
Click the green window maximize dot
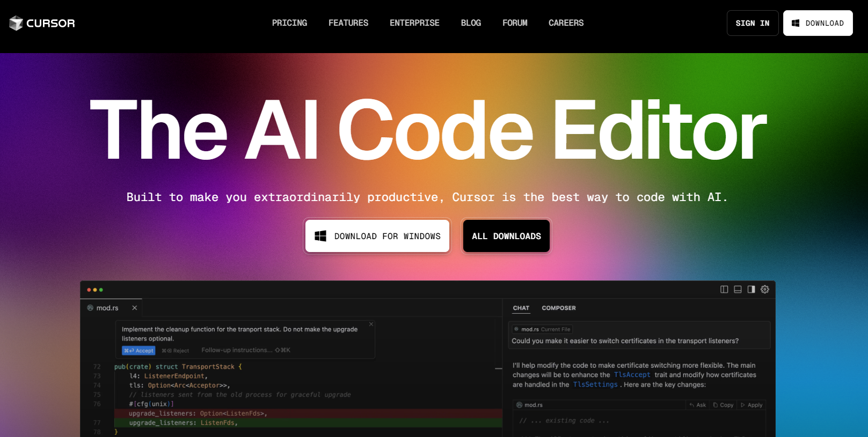101,290
